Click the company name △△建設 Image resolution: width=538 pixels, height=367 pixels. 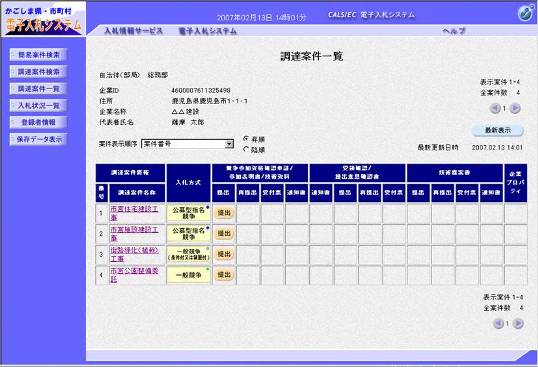point(185,112)
